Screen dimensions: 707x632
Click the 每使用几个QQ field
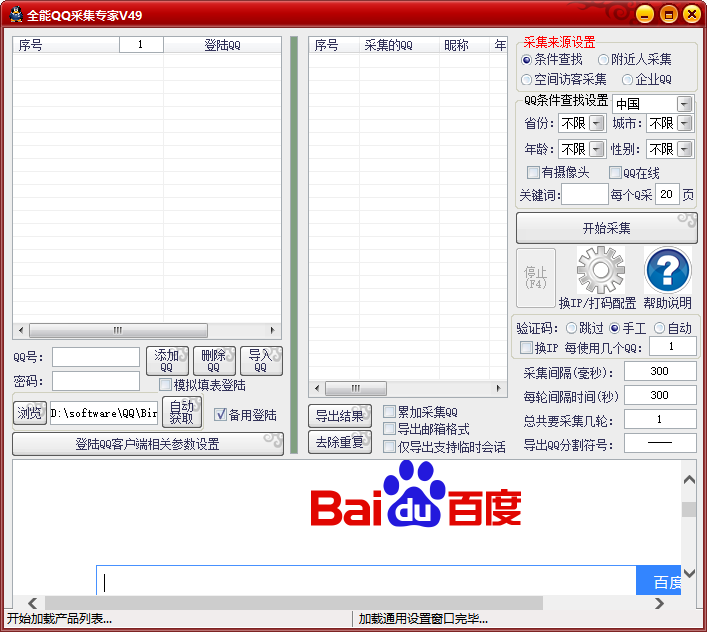point(673,347)
